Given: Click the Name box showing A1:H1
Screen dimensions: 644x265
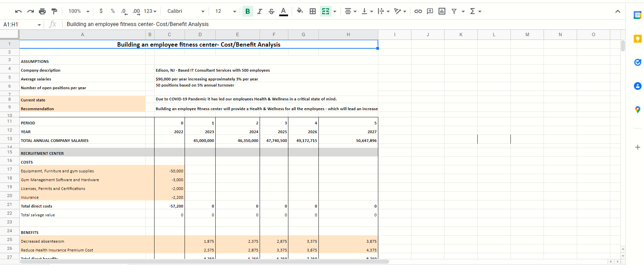Looking at the screenshot, I should pos(22,24).
